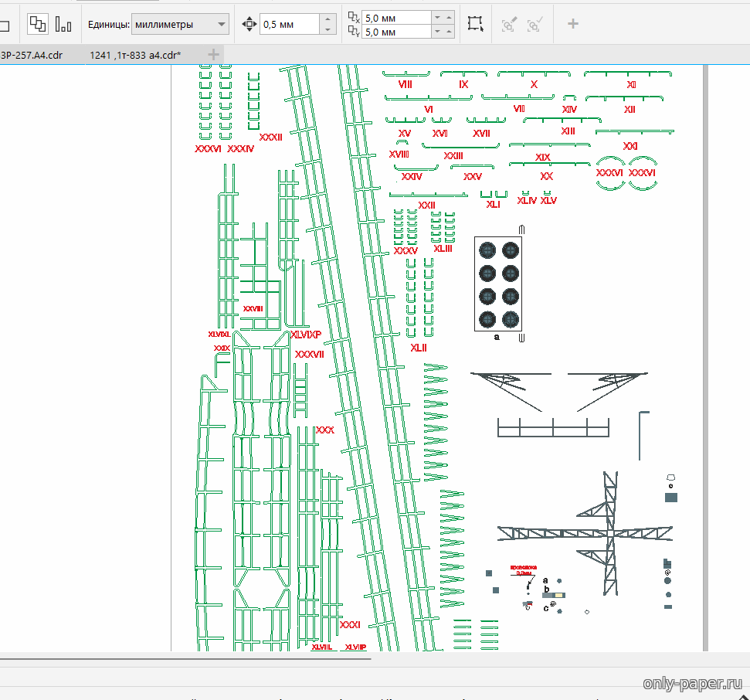Click the horizontal duplicate distance icon
This screenshot has height=700, width=750.
(x=354, y=17)
